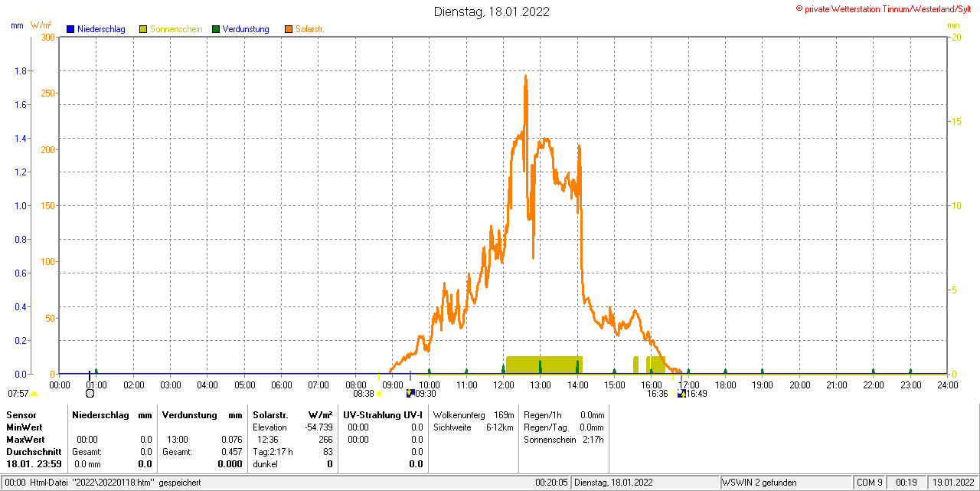Screen dimensions: 980x491
Task: Select the Sonnenschein legend label
Action: pos(176,29)
